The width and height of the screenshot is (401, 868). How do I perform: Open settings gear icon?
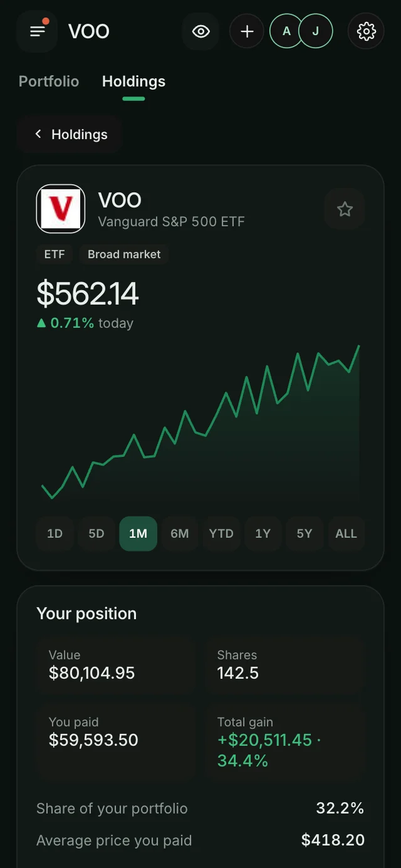pos(366,31)
